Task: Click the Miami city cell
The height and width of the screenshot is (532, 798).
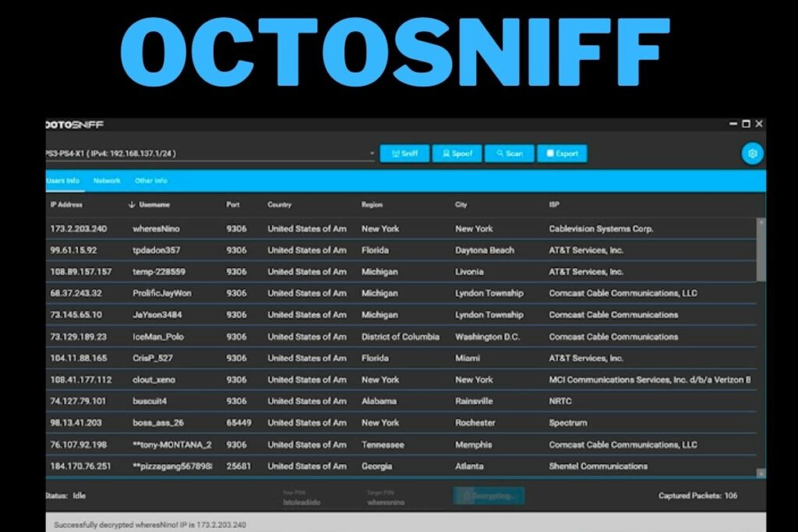Action: 468,358
